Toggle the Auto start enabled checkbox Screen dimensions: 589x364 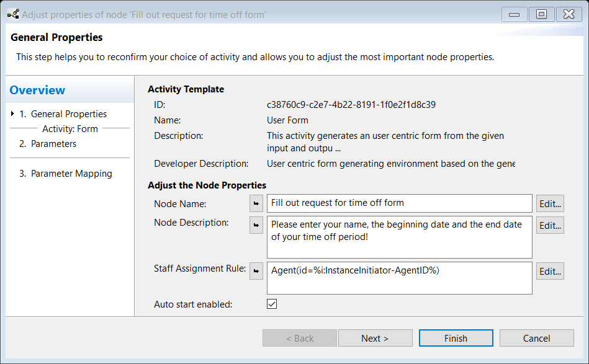(271, 304)
